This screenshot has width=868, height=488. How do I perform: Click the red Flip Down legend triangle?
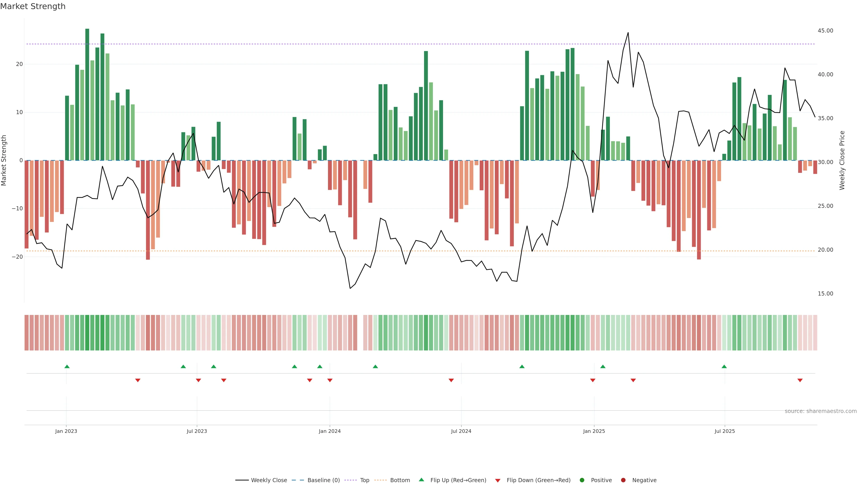pyautogui.click(x=498, y=481)
